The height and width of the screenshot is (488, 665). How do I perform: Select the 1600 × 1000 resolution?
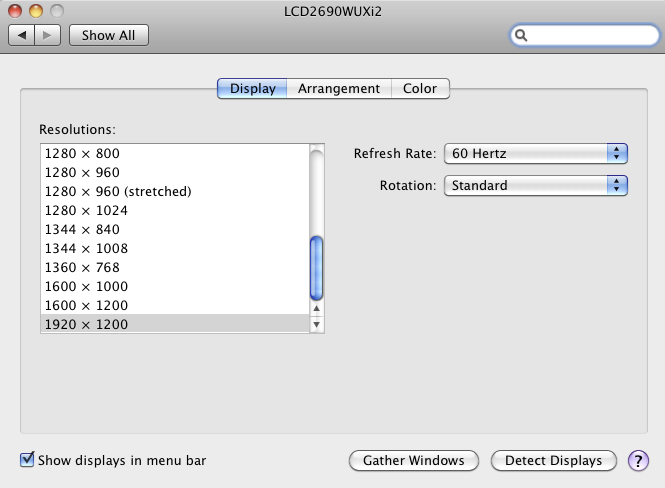175,287
